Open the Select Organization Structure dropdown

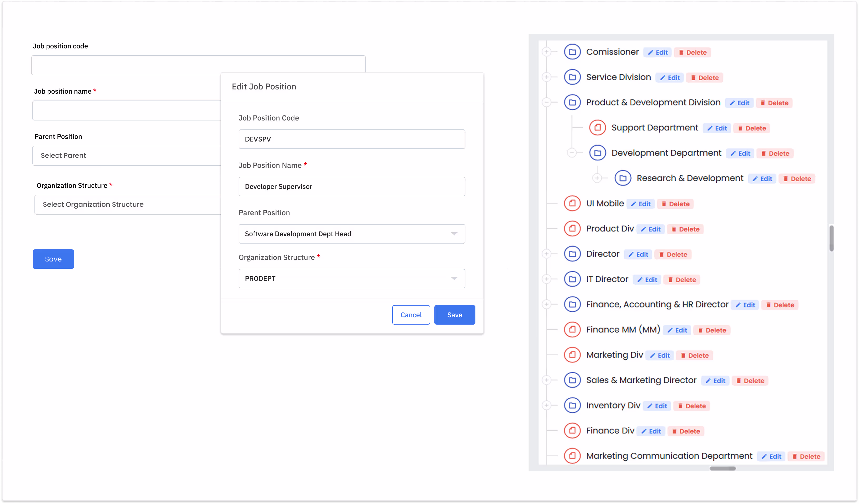click(128, 204)
